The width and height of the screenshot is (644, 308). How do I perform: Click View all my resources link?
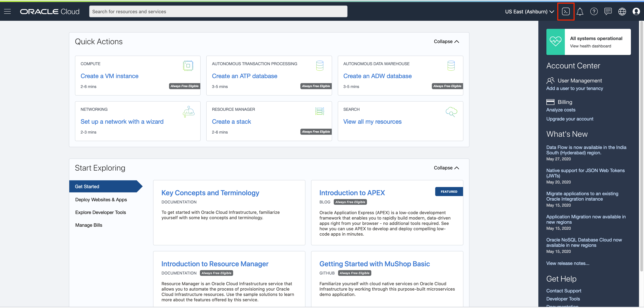[372, 122]
